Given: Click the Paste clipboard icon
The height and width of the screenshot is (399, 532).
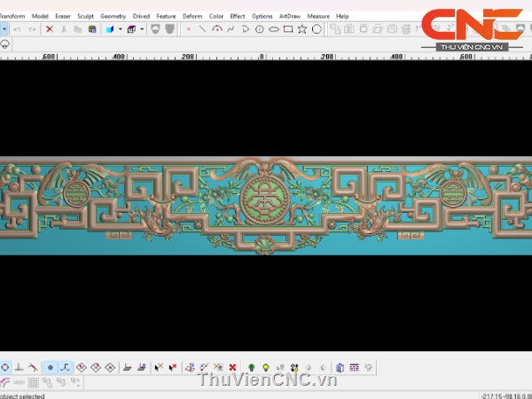Looking at the screenshot, I should 92,29.
